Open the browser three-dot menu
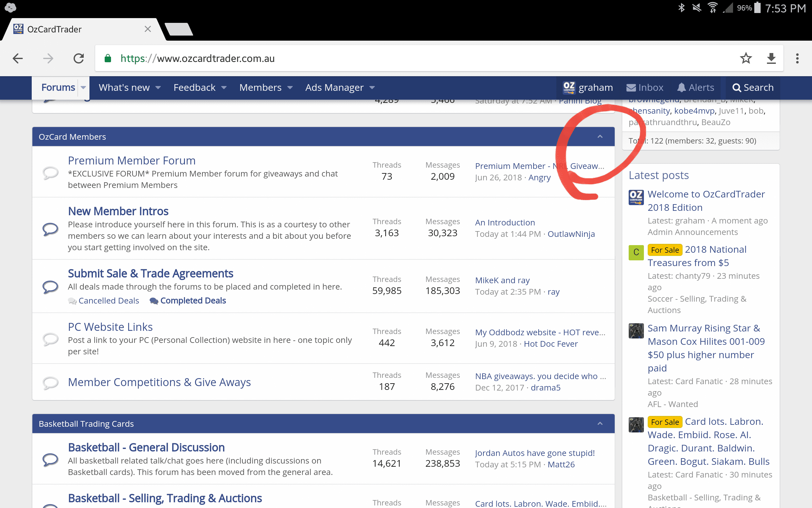Screen dimensions: 812x508 (797, 58)
